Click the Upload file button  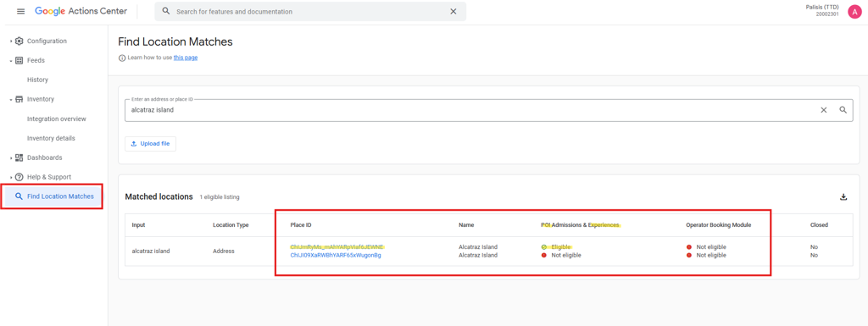tap(151, 144)
